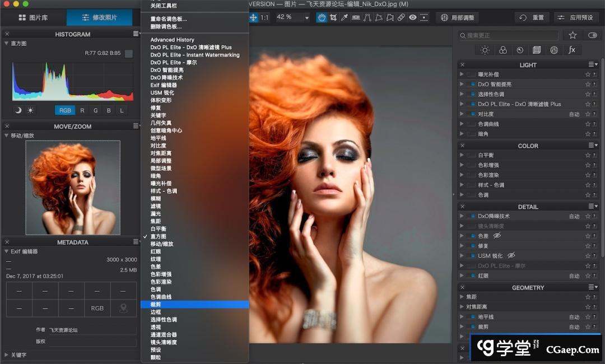Click the red-eye tool icon
Viewport: 605px width, 364px height.
coord(413,17)
